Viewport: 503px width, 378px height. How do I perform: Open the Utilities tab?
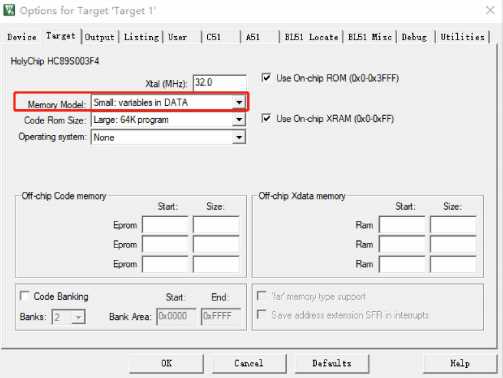pos(462,37)
